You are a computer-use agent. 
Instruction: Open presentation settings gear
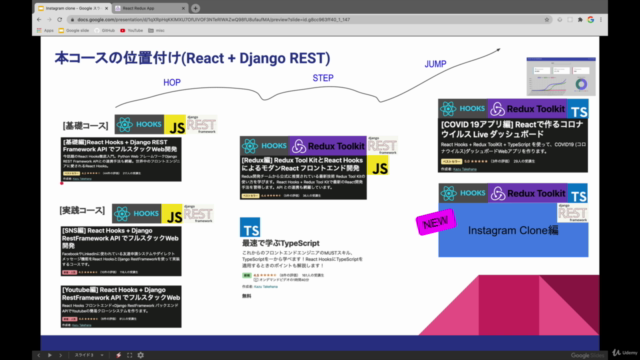141,355
